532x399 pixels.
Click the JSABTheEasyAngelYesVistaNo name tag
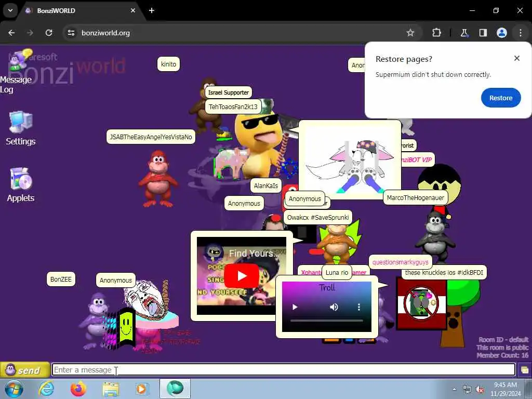click(x=151, y=137)
